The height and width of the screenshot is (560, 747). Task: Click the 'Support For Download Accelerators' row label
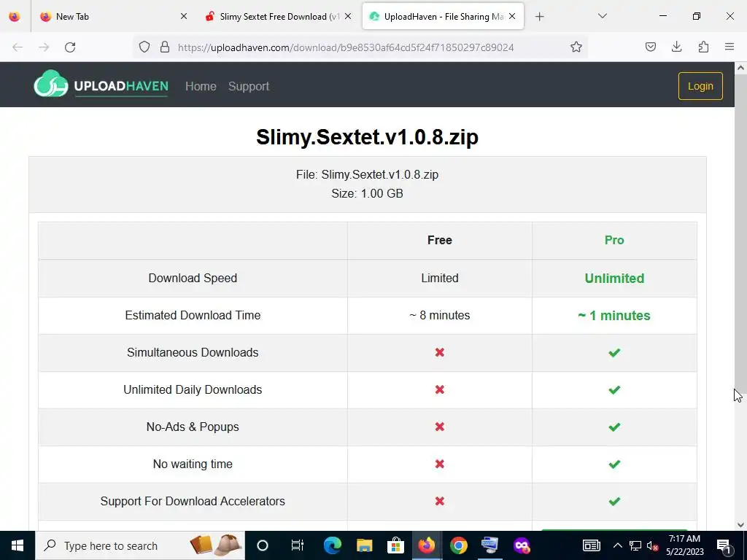193,501
